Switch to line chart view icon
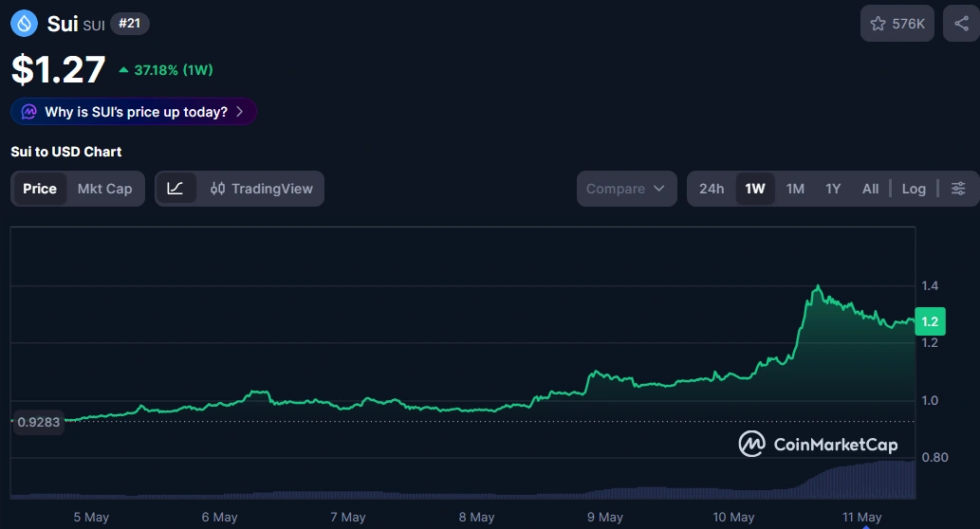980x529 pixels. [176, 189]
